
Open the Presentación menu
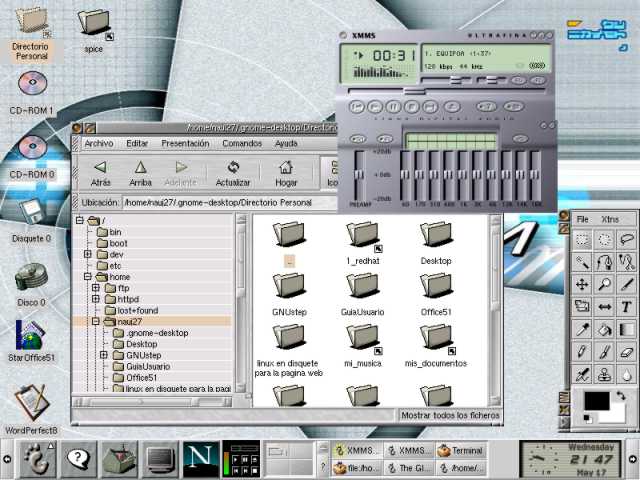[x=185, y=144]
